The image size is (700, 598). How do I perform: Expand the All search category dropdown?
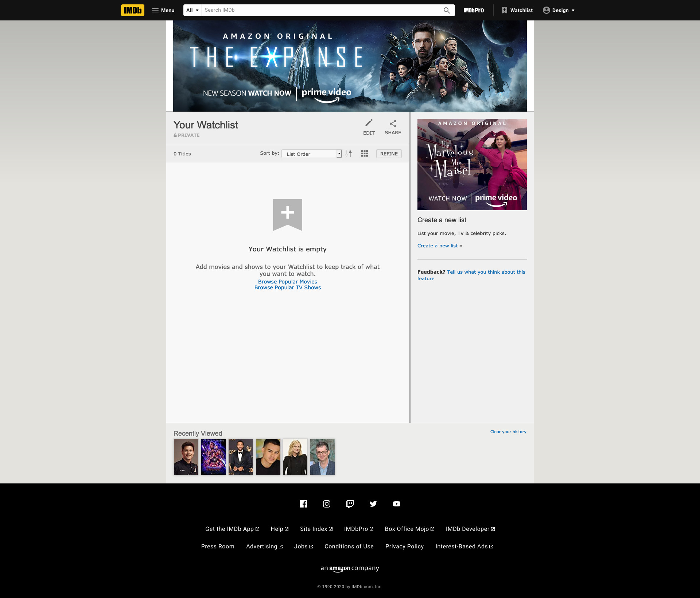tap(192, 10)
